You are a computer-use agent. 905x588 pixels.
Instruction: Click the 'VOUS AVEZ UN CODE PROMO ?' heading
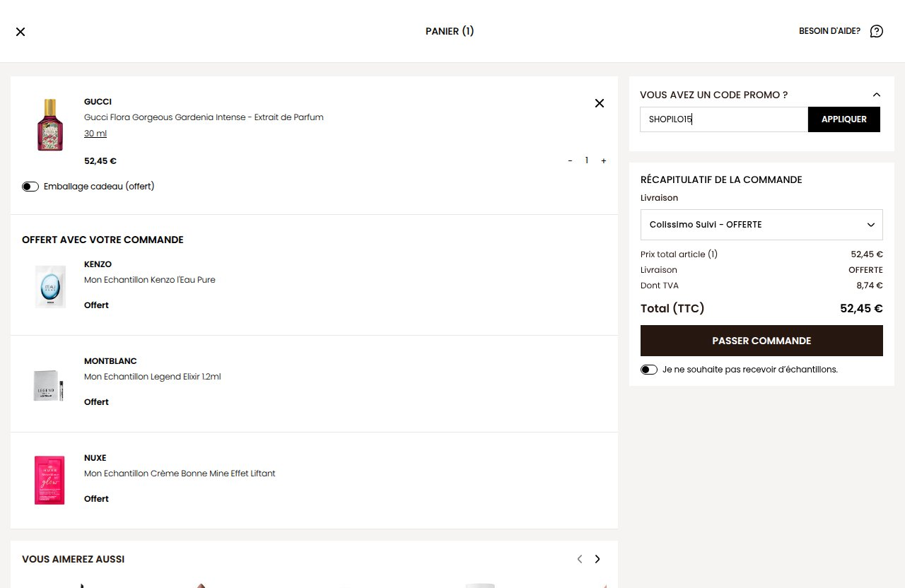click(x=713, y=95)
